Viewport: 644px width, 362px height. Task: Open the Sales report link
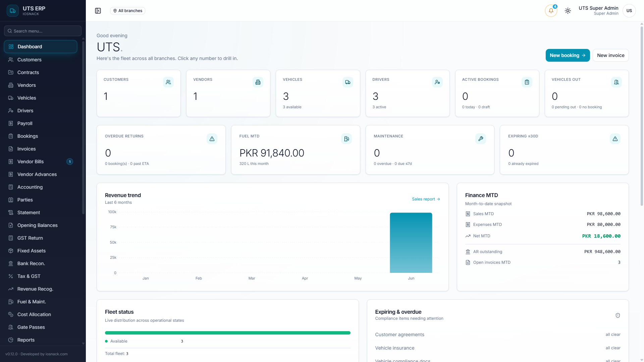point(426,199)
